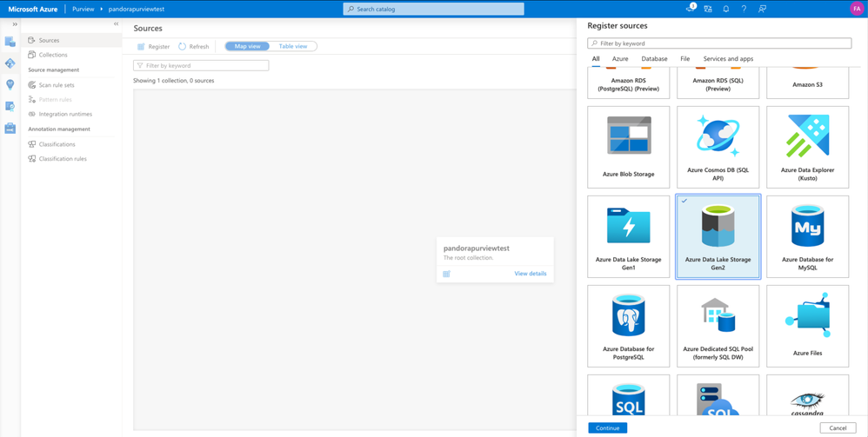
Task: Click View details on pandorapurviewtest card
Action: pyautogui.click(x=531, y=274)
